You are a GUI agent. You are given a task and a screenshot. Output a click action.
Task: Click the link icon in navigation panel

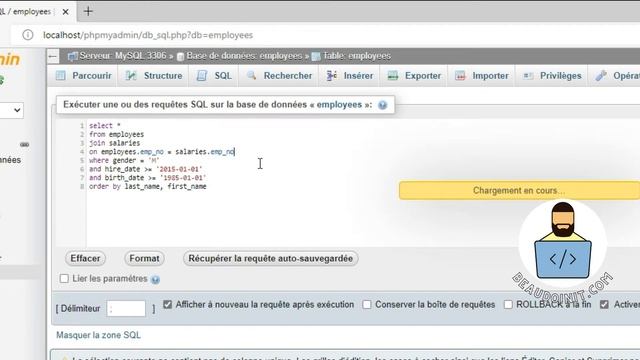click(24, 144)
